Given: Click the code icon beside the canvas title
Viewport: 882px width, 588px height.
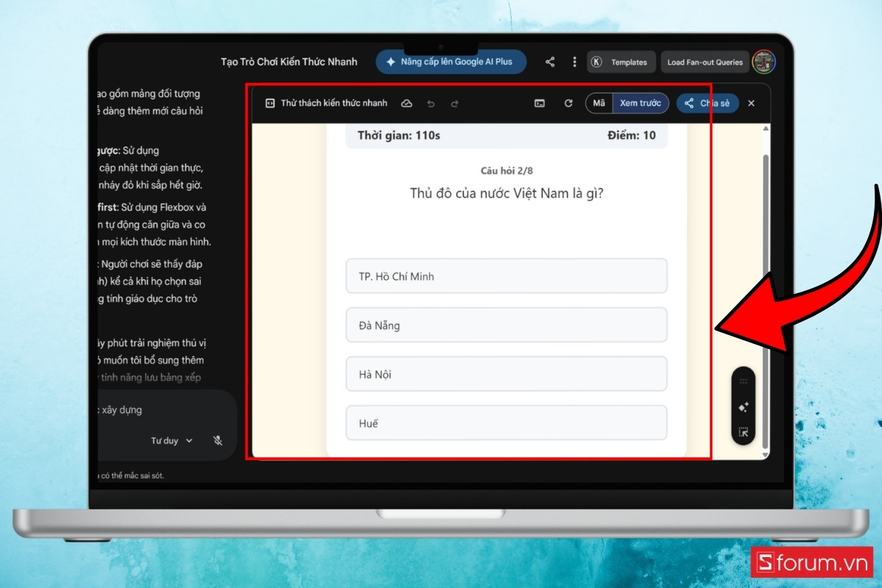Looking at the screenshot, I should 270,104.
